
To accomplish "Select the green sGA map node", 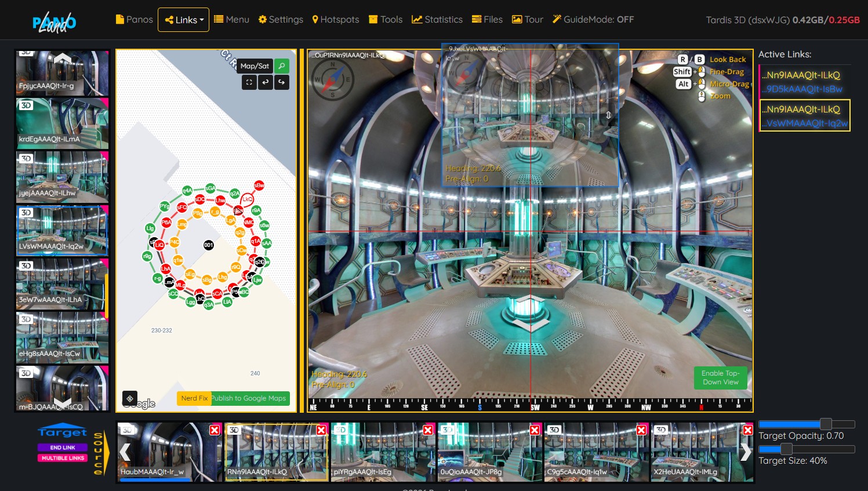I will [210, 188].
